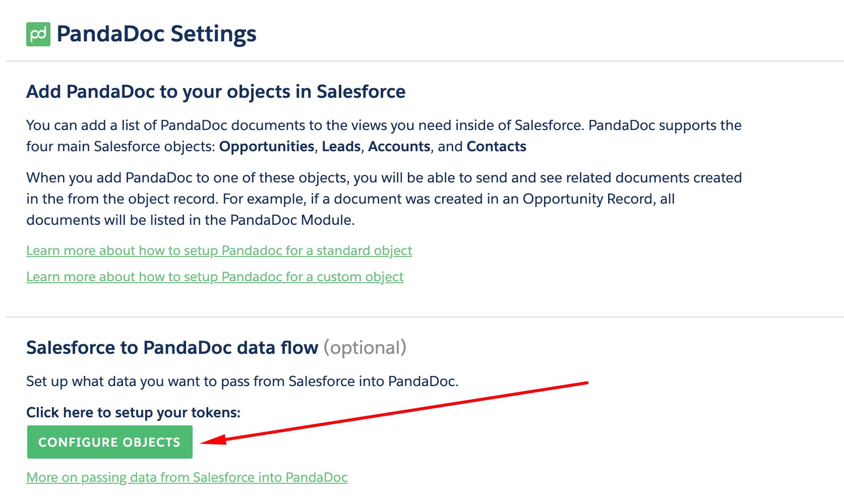
Task: Click the divider line below the page title
Action: (x=425, y=61)
